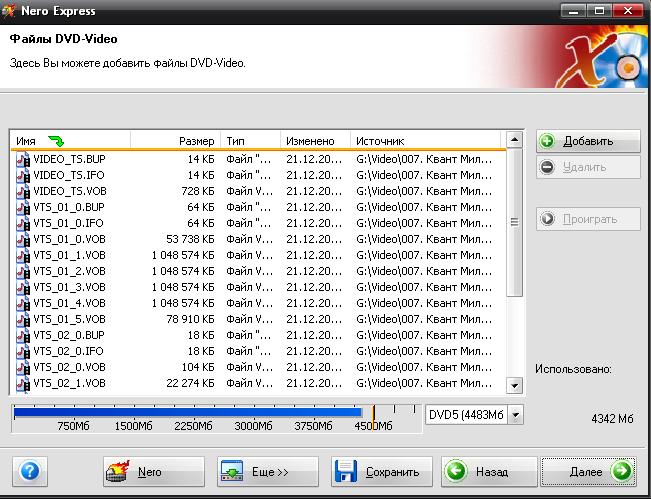This screenshot has width=651, height=499.
Task: Click the Источник column header
Action: click(x=425, y=141)
